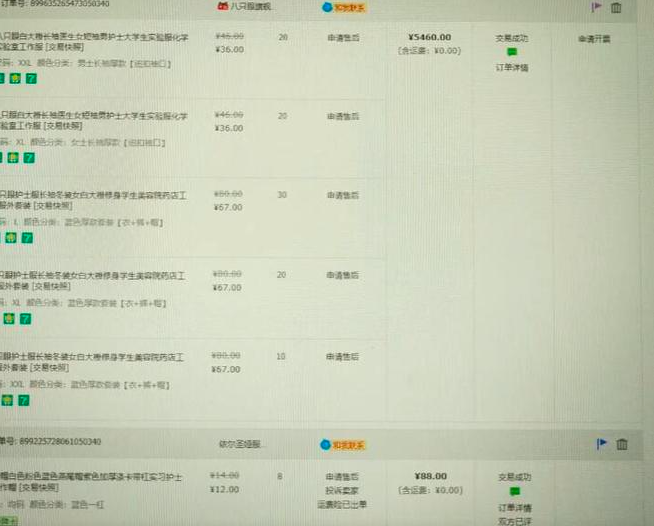Screen dimensions: 654x526
Task: Open 订单详情 for the ¥5460.00 order
Action: click(x=512, y=68)
